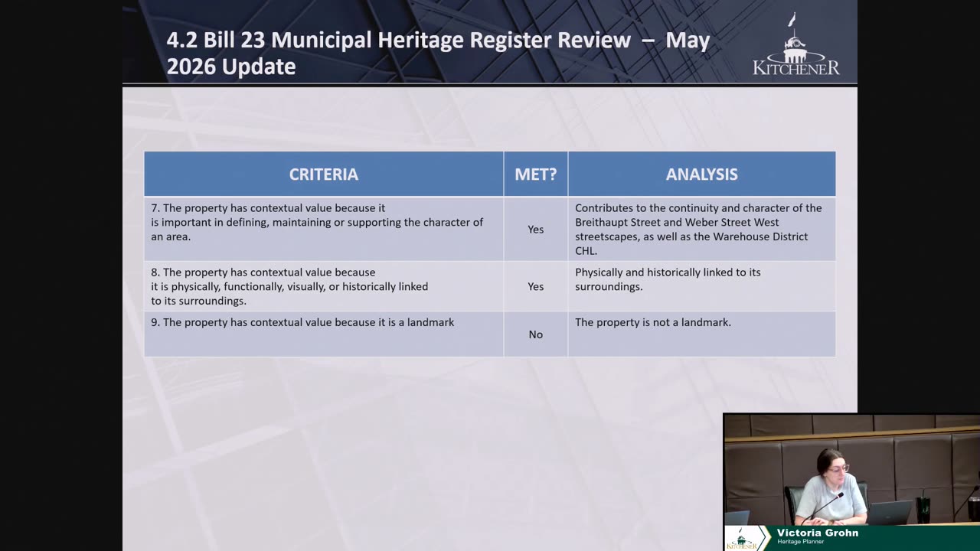Click the 'Yes' cell for criterion 7

tap(536, 229)
